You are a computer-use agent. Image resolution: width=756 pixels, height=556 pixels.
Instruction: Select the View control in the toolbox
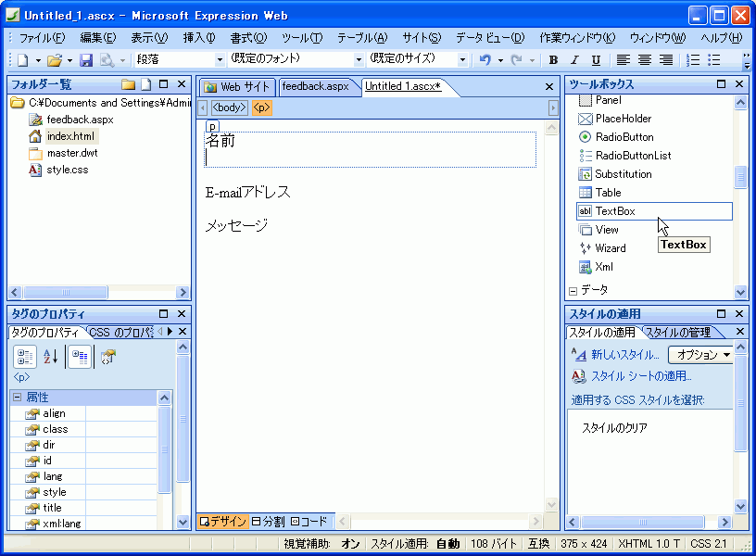coord(607,230)
